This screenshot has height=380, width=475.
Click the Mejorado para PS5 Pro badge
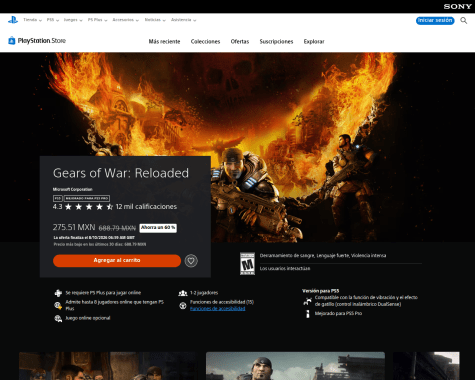[87, 198]
